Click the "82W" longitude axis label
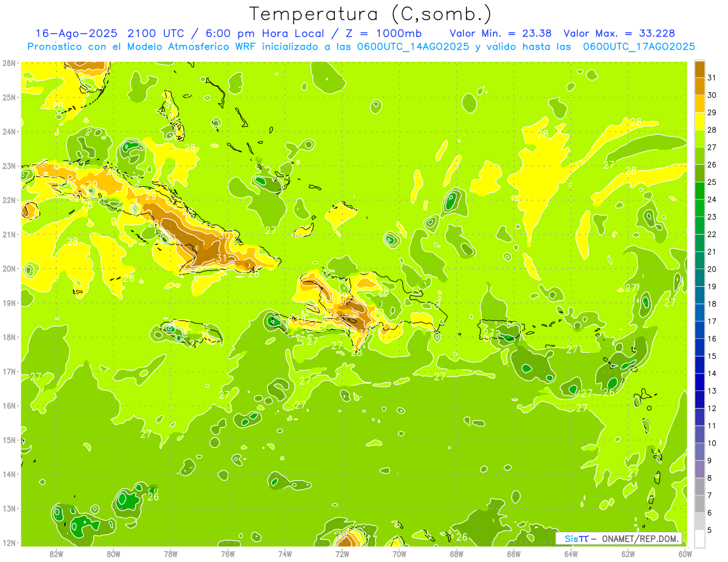 click(x=56, y=554)
